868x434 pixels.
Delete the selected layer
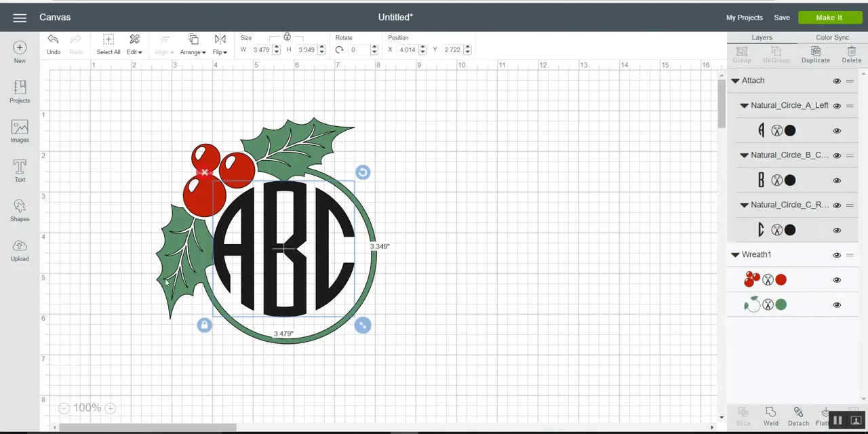(x=852, y=55)
